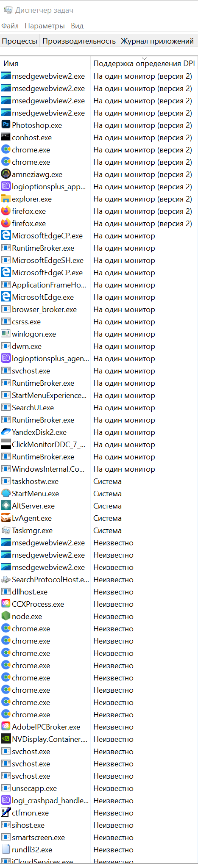Click the conhost.exe console icon
This screenshot has height=868, width=198.
pyautogui.click(x=6, y=137)
